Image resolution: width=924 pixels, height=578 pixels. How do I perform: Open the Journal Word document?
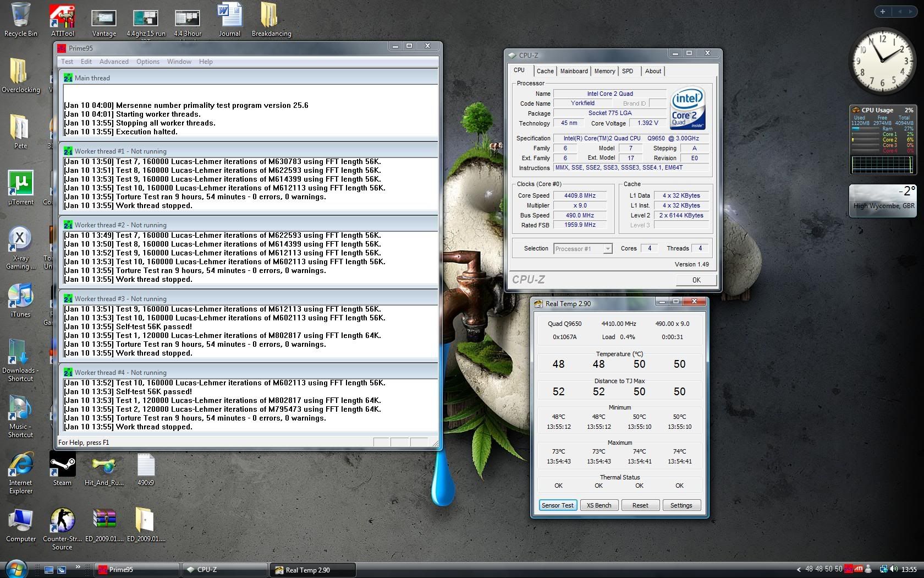(229, 20)
